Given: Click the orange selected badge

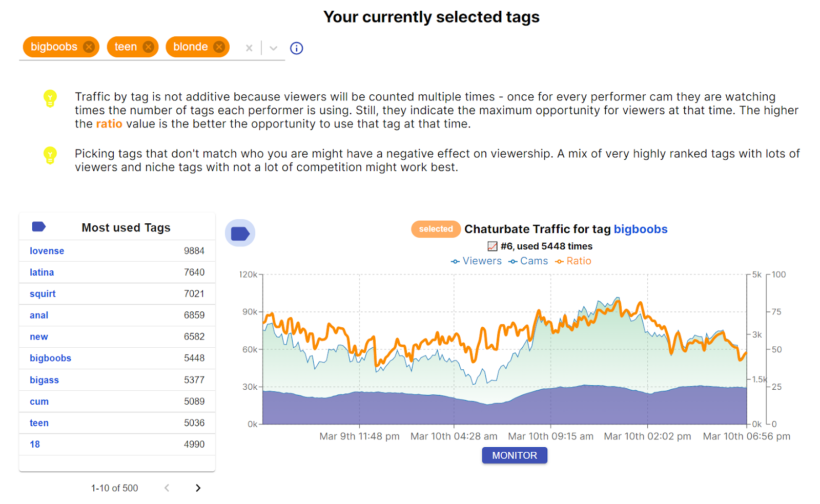Looking at the screenshot, I should coord(436,229).
